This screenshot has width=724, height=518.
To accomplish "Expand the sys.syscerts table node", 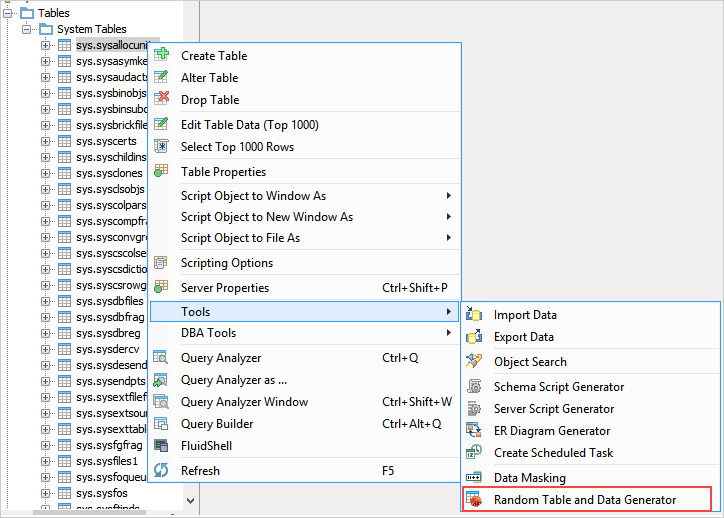I will 46,141.
